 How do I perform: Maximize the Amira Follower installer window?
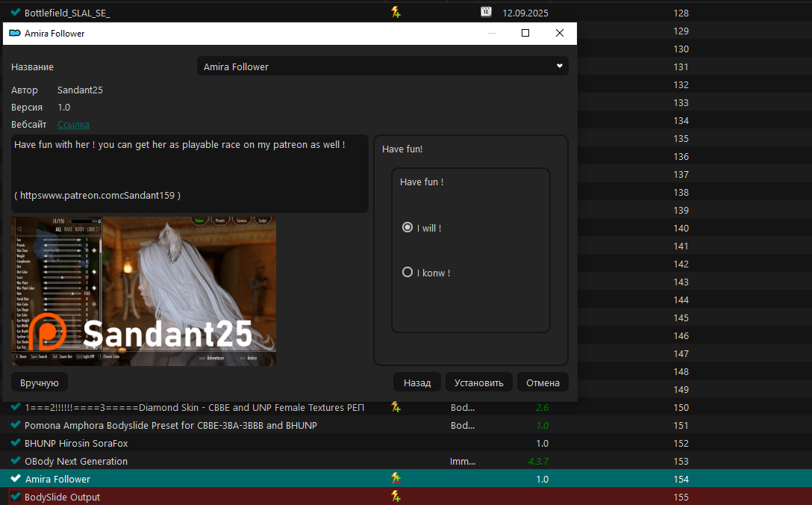pos(525,33)
